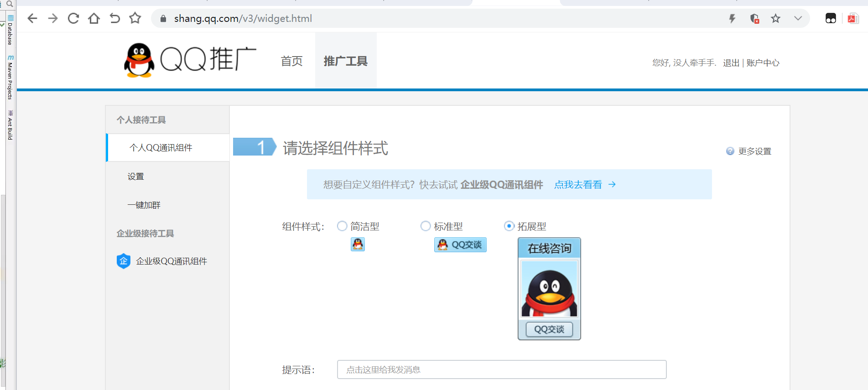
Task: Click 个人接待工具 section header
Action: click(x=141, y=120)
